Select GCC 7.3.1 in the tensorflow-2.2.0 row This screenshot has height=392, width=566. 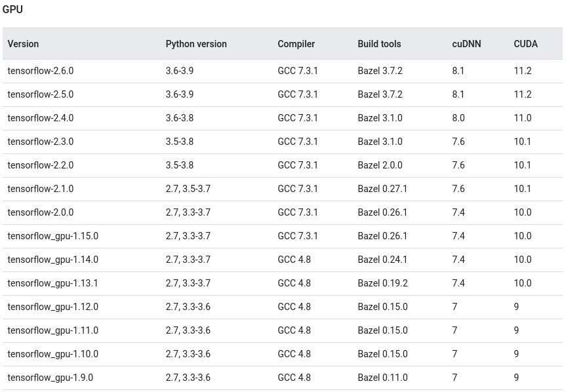point(298,165)
